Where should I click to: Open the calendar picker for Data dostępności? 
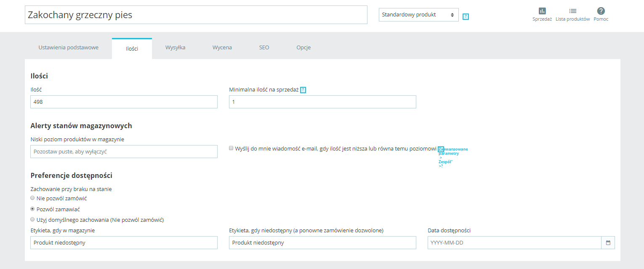click(608, 243)
